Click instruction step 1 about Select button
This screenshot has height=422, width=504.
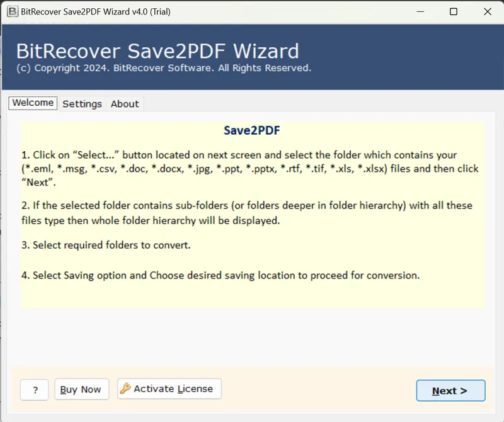click(x=250, y=168)
